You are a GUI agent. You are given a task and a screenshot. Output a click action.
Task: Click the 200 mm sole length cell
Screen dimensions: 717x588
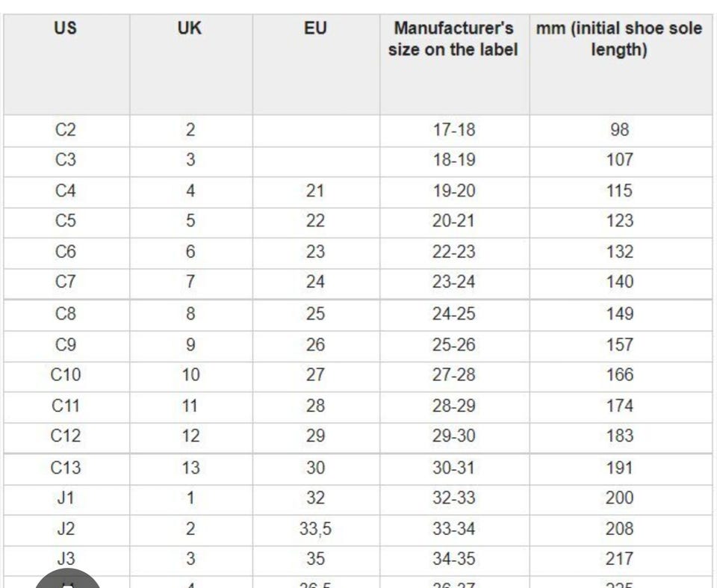click(620, 498)
